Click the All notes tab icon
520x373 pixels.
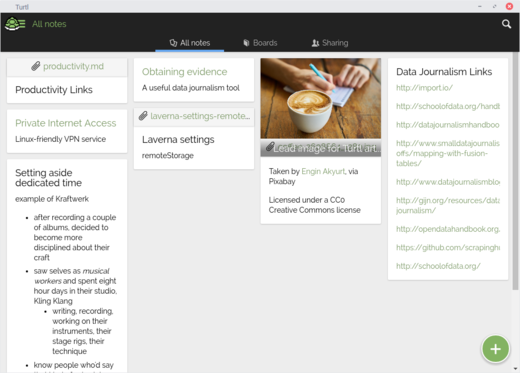click(173, 43)
